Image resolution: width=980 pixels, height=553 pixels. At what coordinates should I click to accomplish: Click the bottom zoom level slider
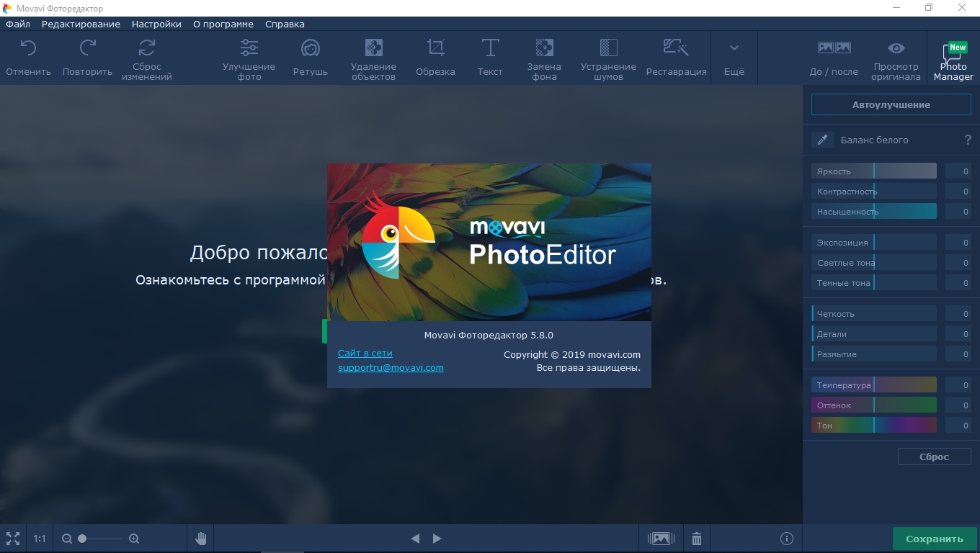[100, 539]
